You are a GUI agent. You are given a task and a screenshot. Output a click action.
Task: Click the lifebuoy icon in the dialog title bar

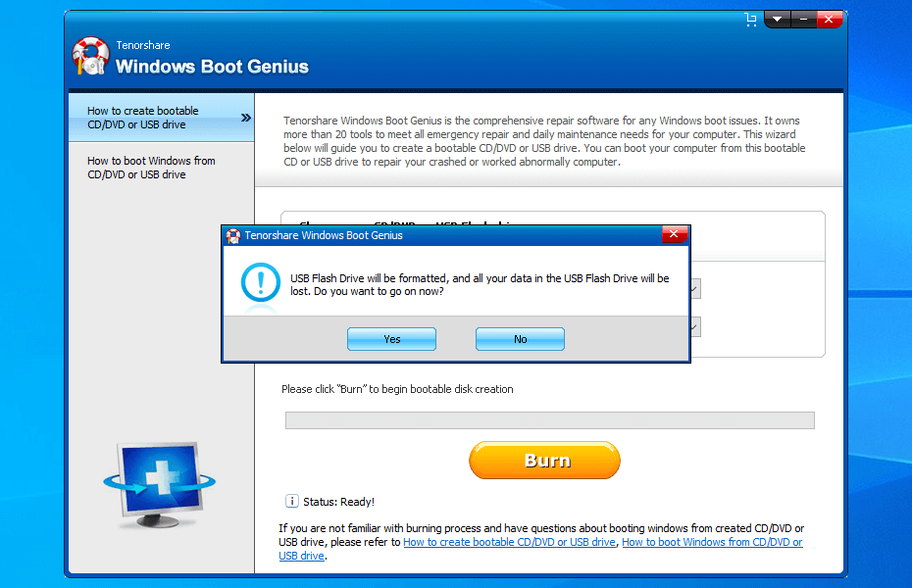click(x=233, y=235)
